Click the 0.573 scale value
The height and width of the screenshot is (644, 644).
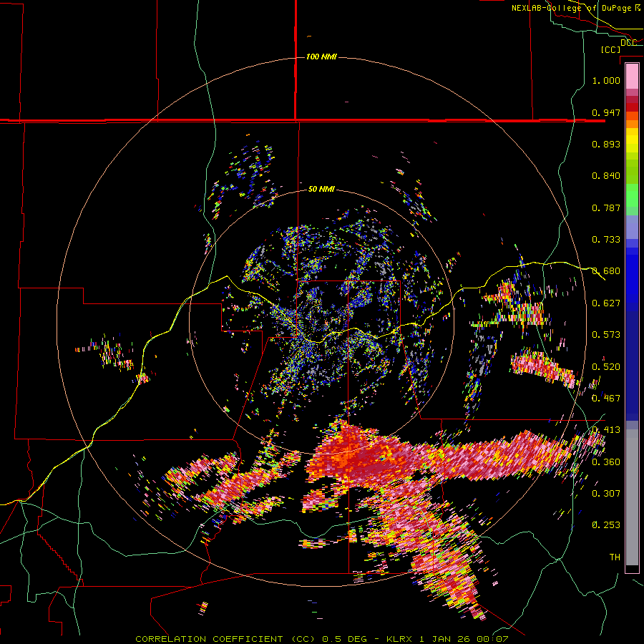(x=606, y=335)
